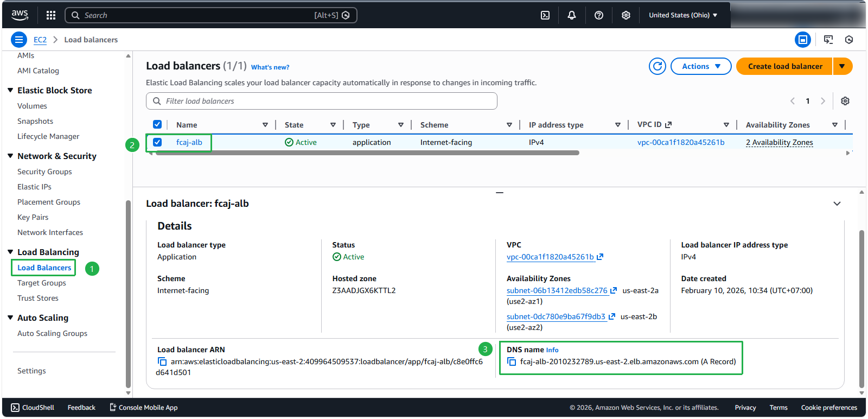The width and height of the screenshot is (868, 419).
Task: Open Volumes in the sidebar
Action: coord(32,106)
